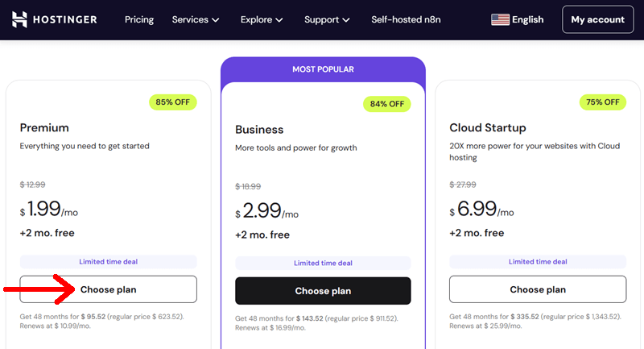Image resolution: width=644 pixels, height=349 pixels.
Task: Click Limited time deal under Cloud Startup
Action: (x=538, y=261)
